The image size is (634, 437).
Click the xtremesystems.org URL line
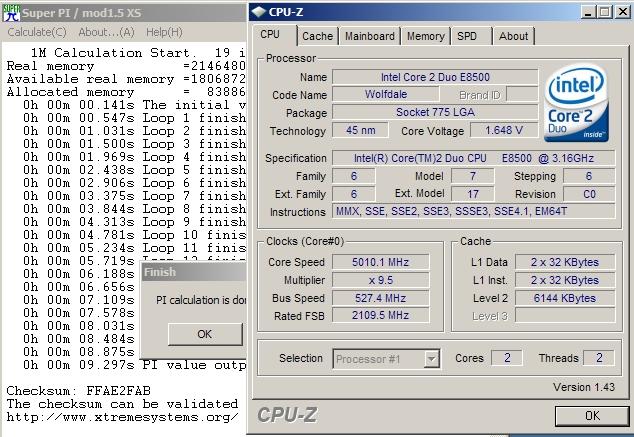tap(123, 417)
